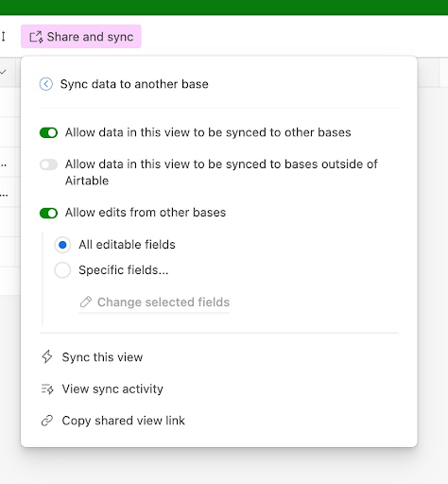Click the checkmark icon in the grid header

coord(3,72)
